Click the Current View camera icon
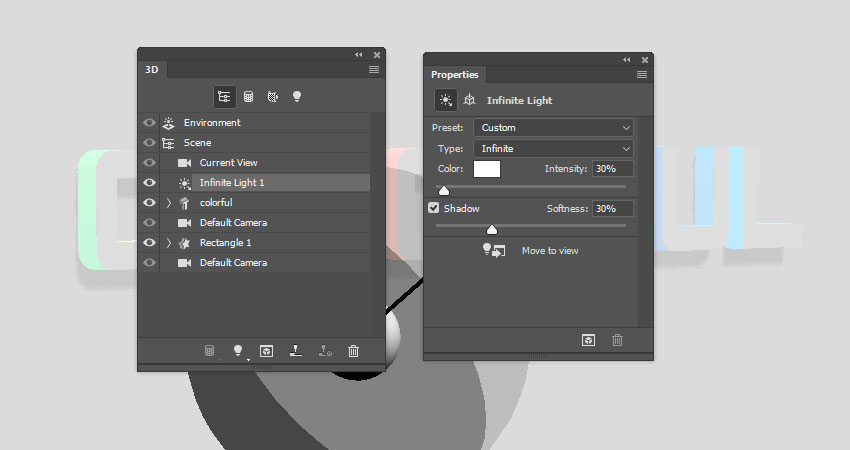The height and width of the screenshot is (450, 850). pyautogui.click(x=184, y=163)
